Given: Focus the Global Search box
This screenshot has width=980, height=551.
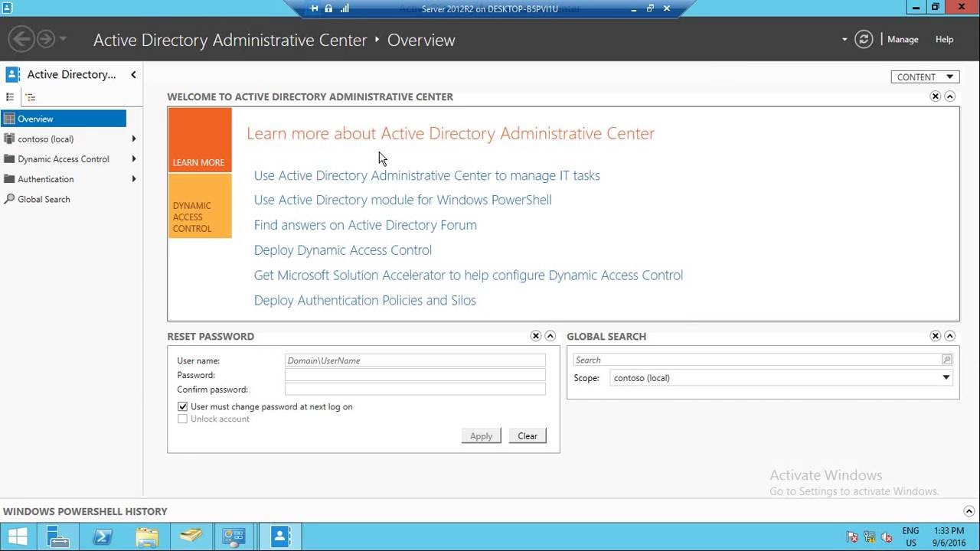Looking at the screenshot, I should click(x=756, y=360).
